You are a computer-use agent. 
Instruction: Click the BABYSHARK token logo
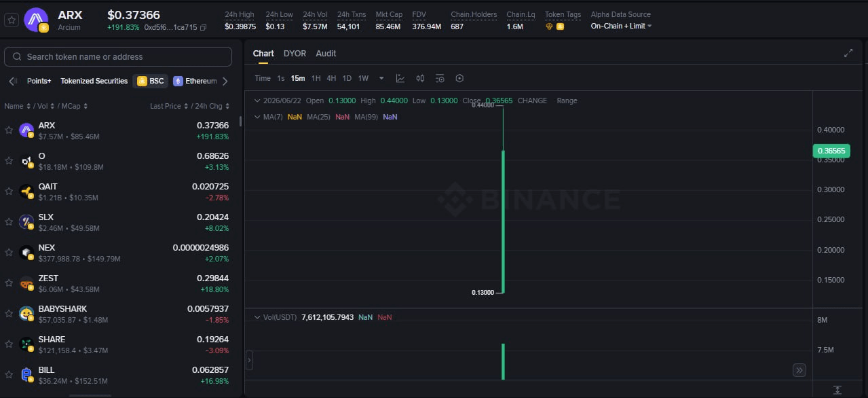coord(26,314)
